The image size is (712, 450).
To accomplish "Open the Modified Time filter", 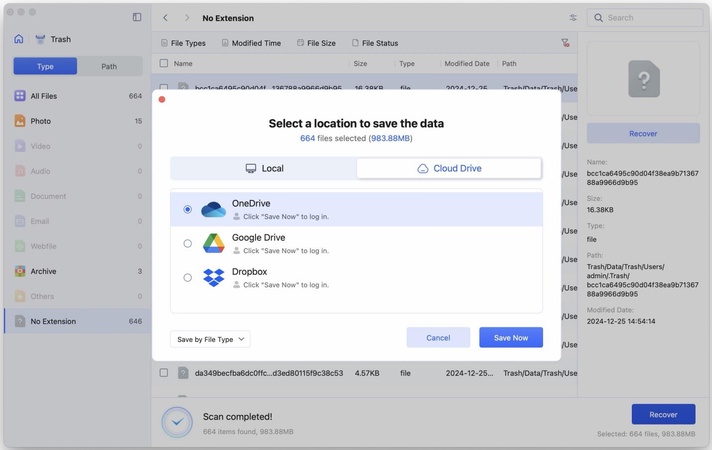I will (x=251, y=43).
